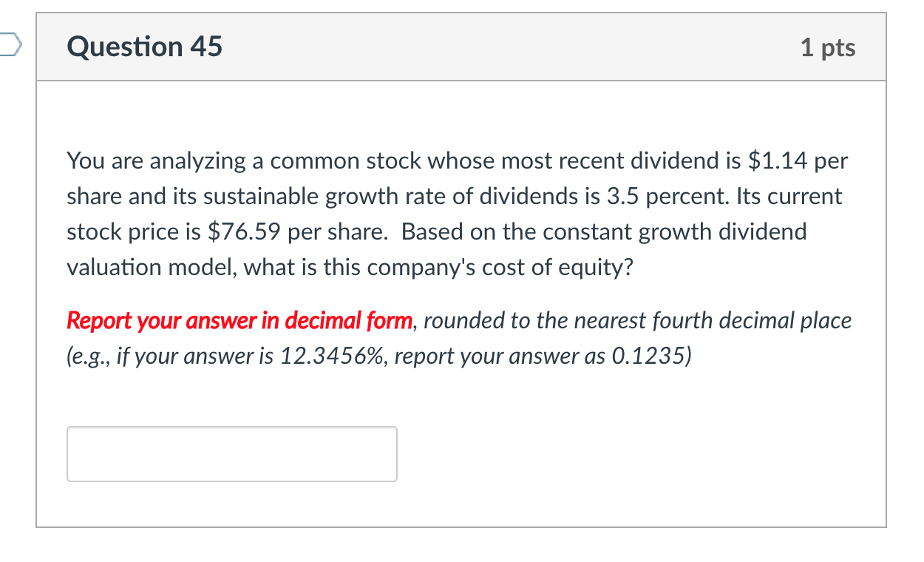Click the red instruction text

(x=239, y=320)
